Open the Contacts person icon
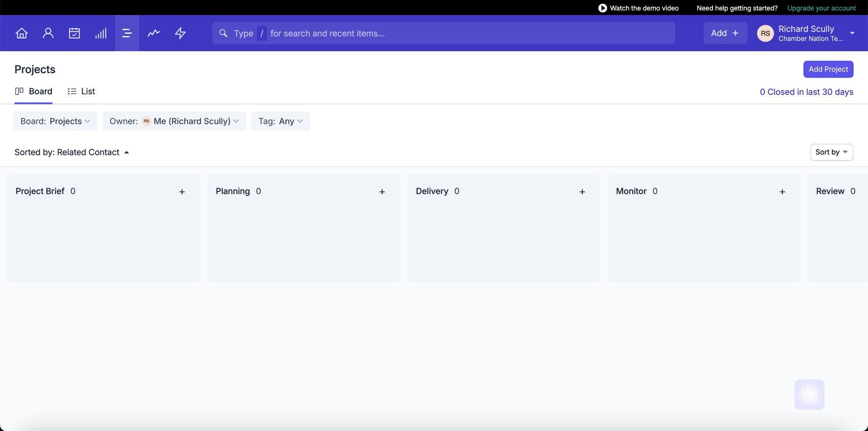The height and width of the screenshot is (431, 868). (48, 33)
